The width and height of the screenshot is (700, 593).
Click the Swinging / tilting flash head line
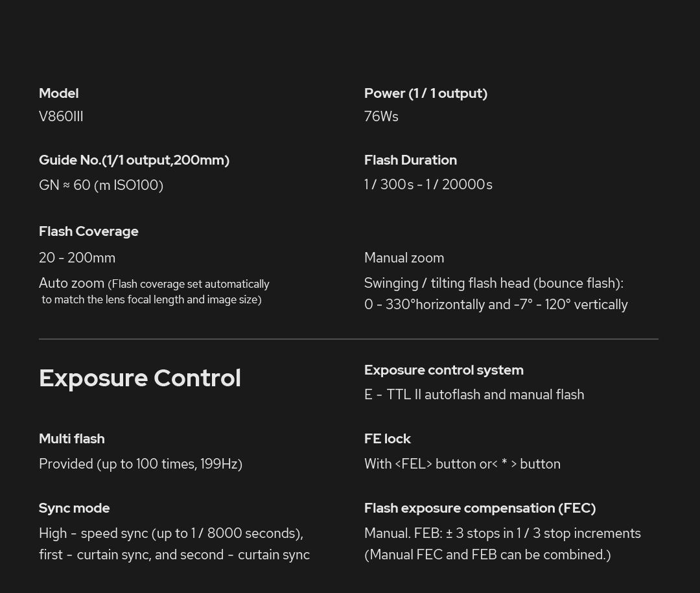tap(493, 283)
